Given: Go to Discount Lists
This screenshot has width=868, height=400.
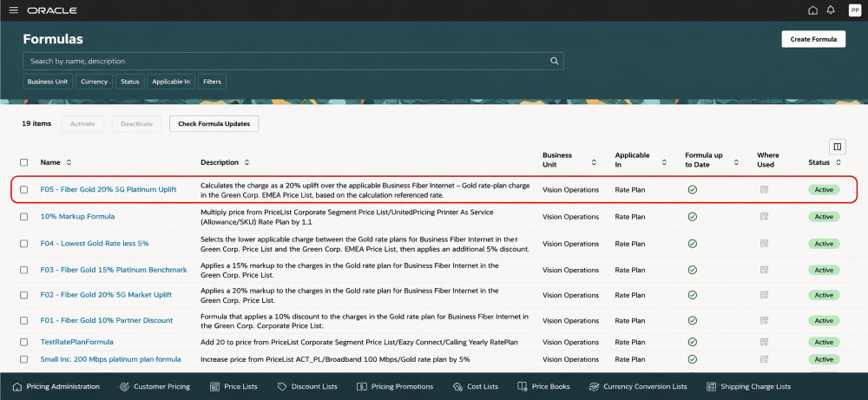Looking at the screenshot, I should [307, 387].
